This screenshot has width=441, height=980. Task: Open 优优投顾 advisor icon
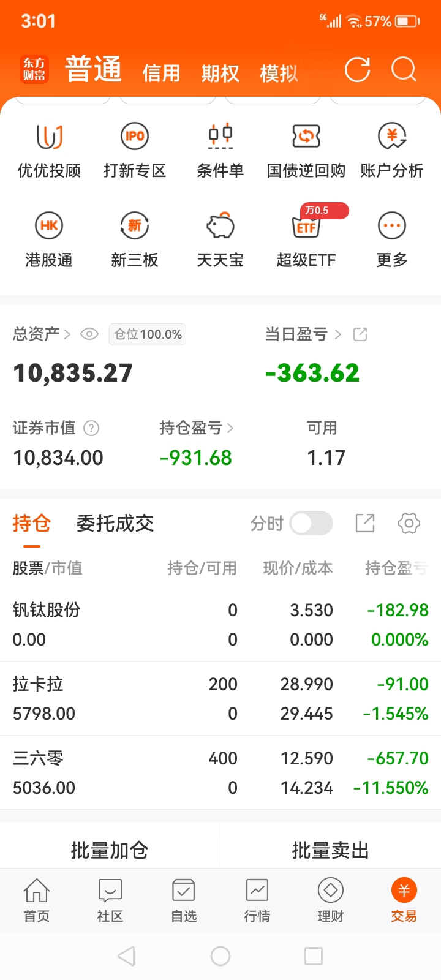point(49,136)
